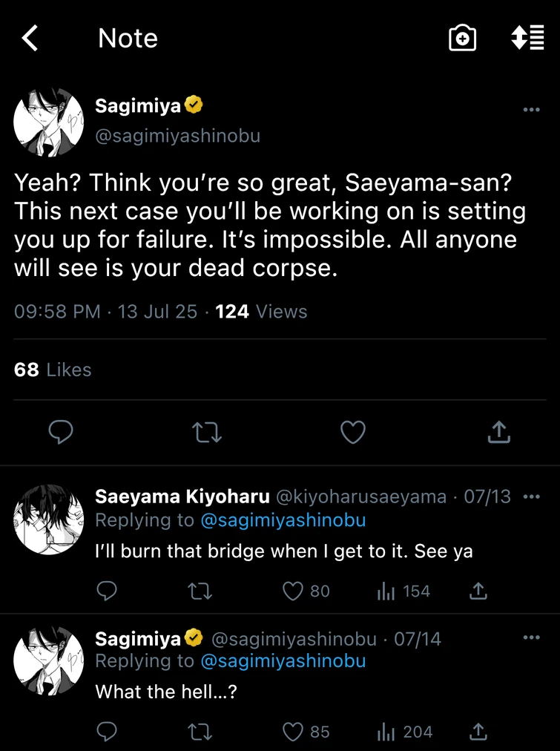
Task: Reply to Sagimiya's main post
Action: pos(60,432)
